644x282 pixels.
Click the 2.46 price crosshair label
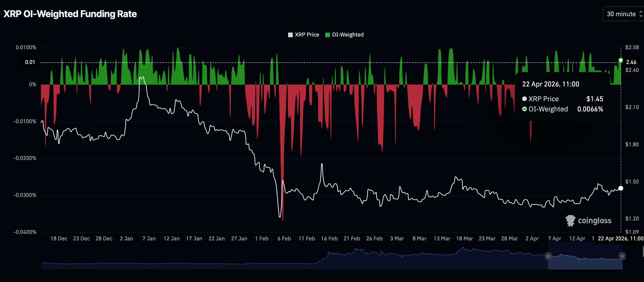pos(631,62)
